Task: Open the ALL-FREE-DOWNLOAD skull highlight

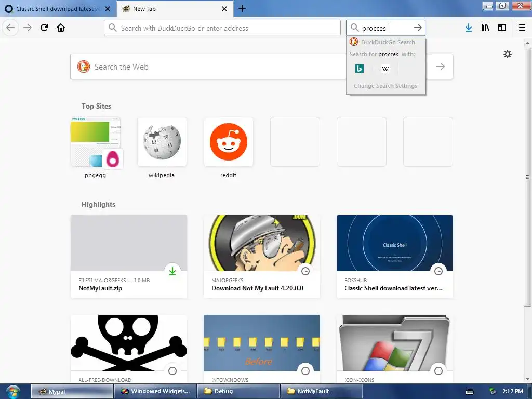Action: (129, 350)
